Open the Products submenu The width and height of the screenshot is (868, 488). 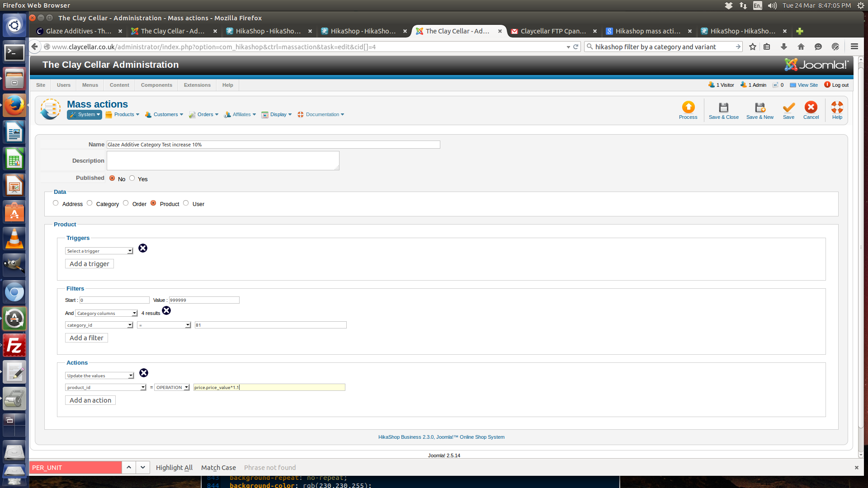point(124,114)
